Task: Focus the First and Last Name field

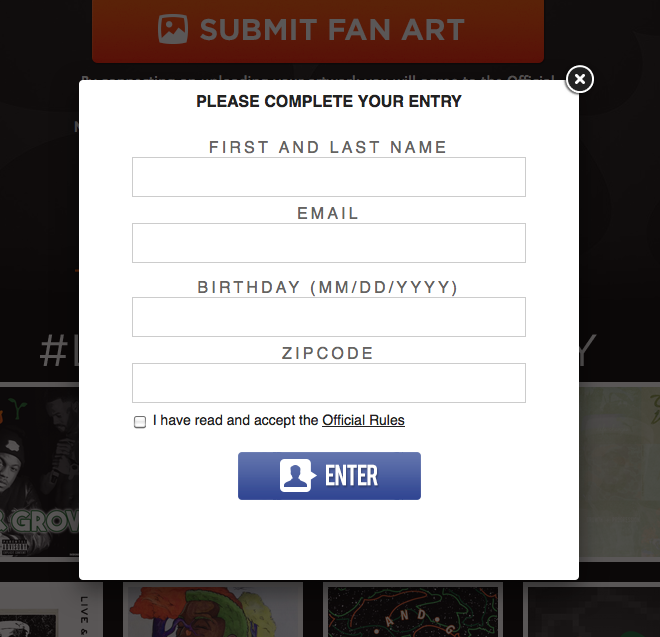Action: click(329, 177)
